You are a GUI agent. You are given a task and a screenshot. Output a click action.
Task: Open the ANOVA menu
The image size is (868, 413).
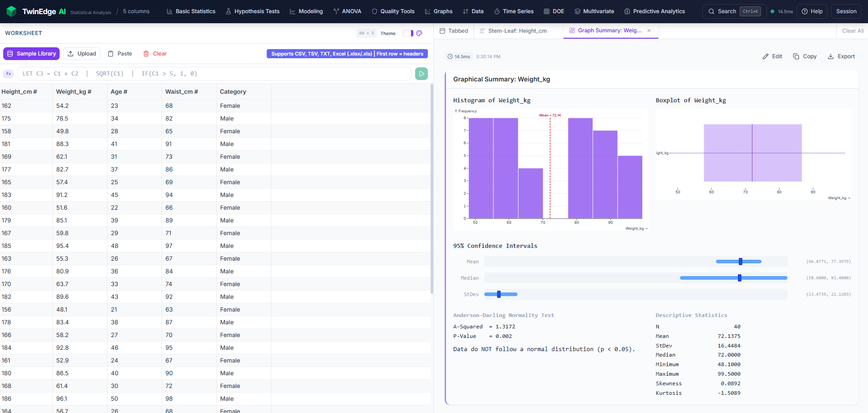click(347, 11)
